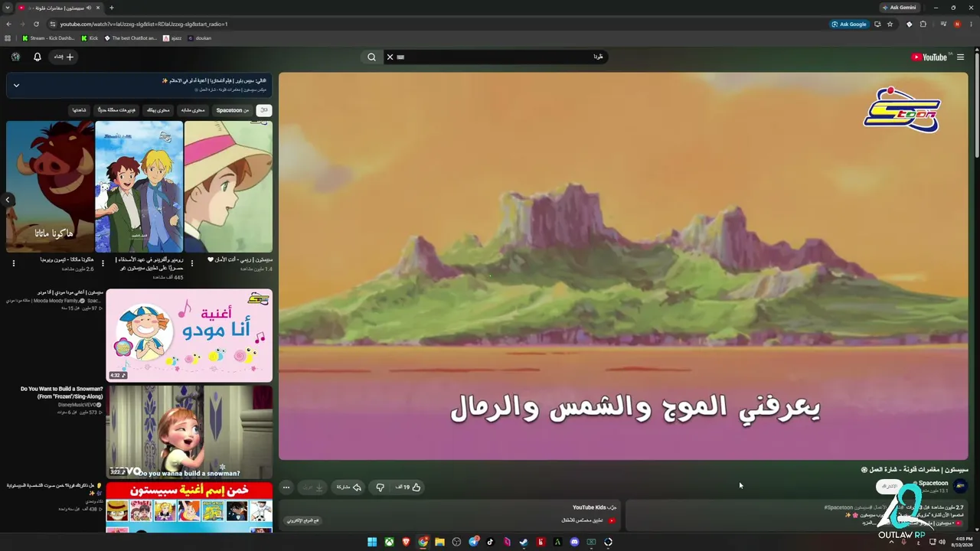980x551 pixels.
Task: Close the Spacetoon YouTube tab
Action: [x=98, y=8]
